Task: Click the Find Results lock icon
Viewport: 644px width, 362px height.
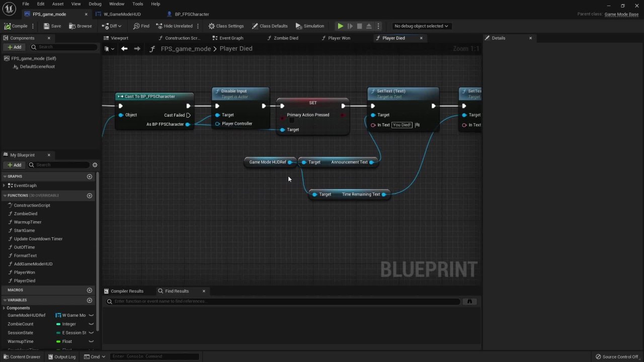Action: click(x=469, y=301)
